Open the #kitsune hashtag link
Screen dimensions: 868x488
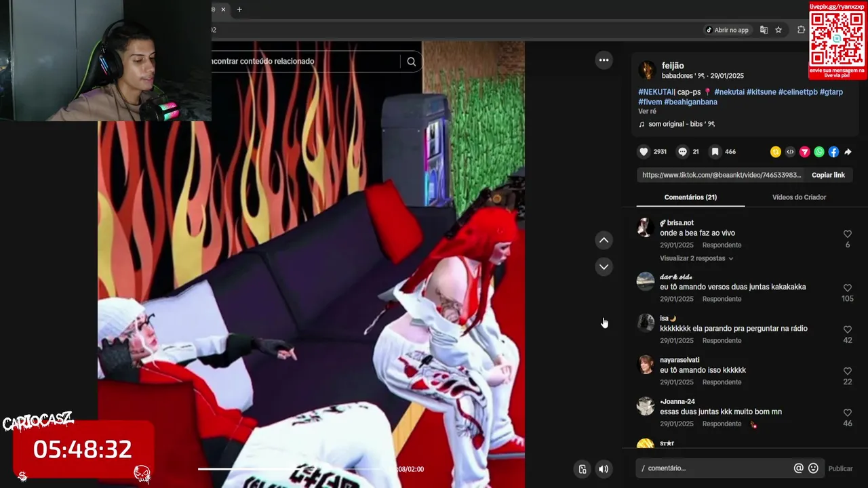(x=761, y=92)
